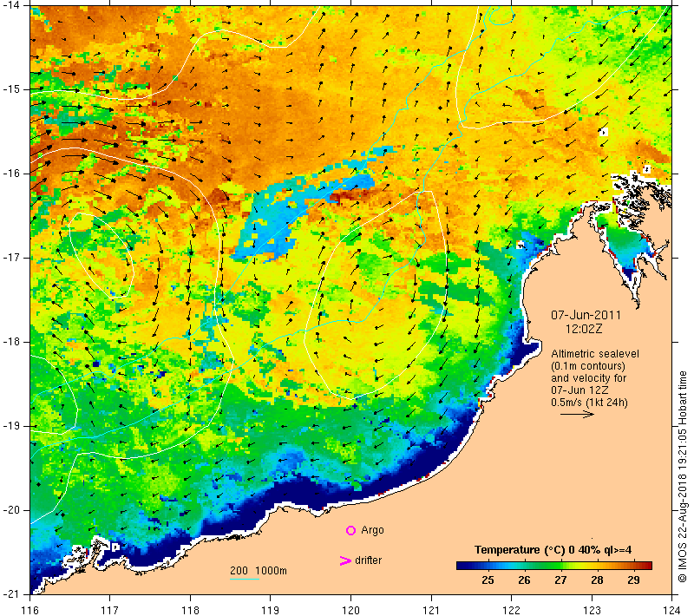Click the '-15' latitude axis label

10,89
